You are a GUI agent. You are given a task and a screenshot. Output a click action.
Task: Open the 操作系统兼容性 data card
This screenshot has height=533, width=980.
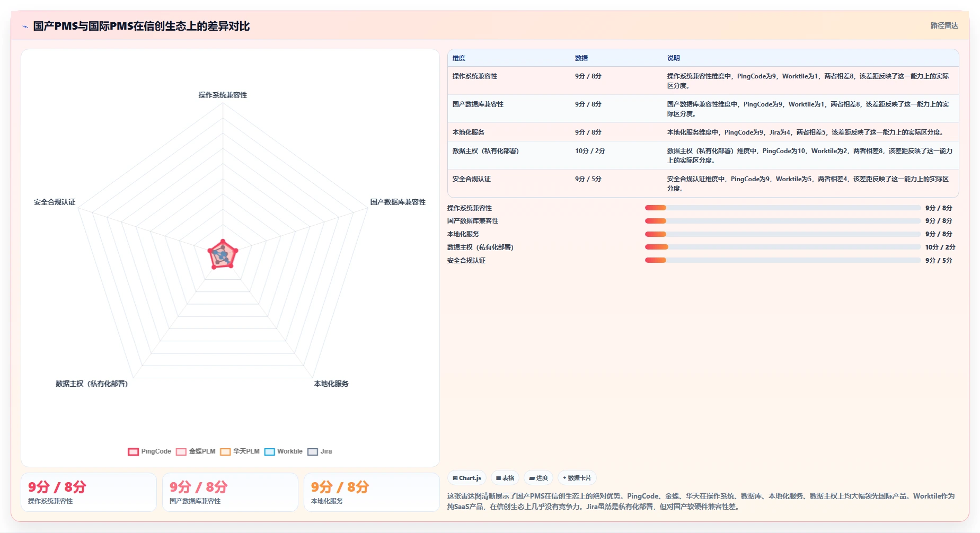click(89, 492)
